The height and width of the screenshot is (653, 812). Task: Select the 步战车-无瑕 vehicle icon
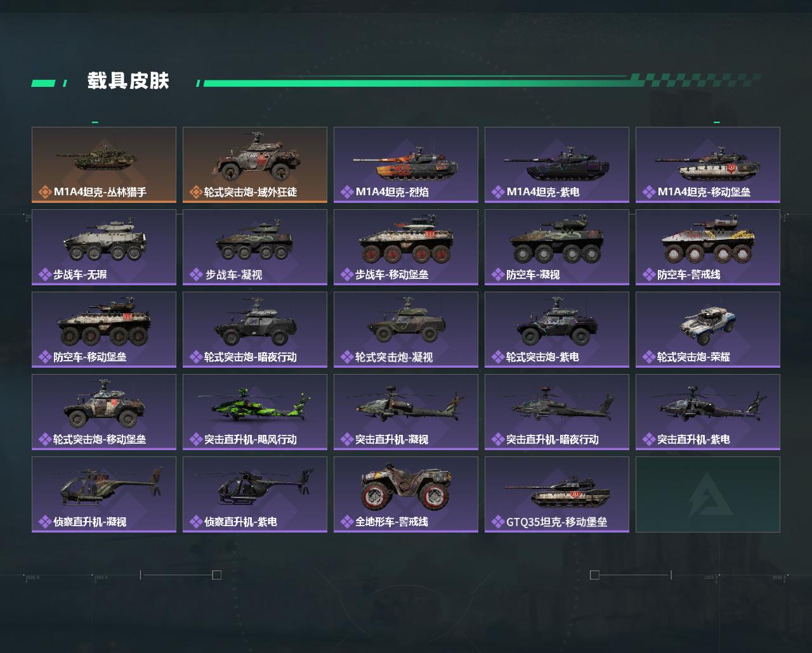[105, 241]
